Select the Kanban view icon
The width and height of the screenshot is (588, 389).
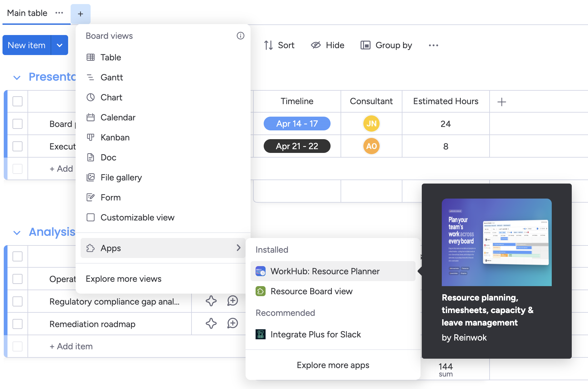91,137
